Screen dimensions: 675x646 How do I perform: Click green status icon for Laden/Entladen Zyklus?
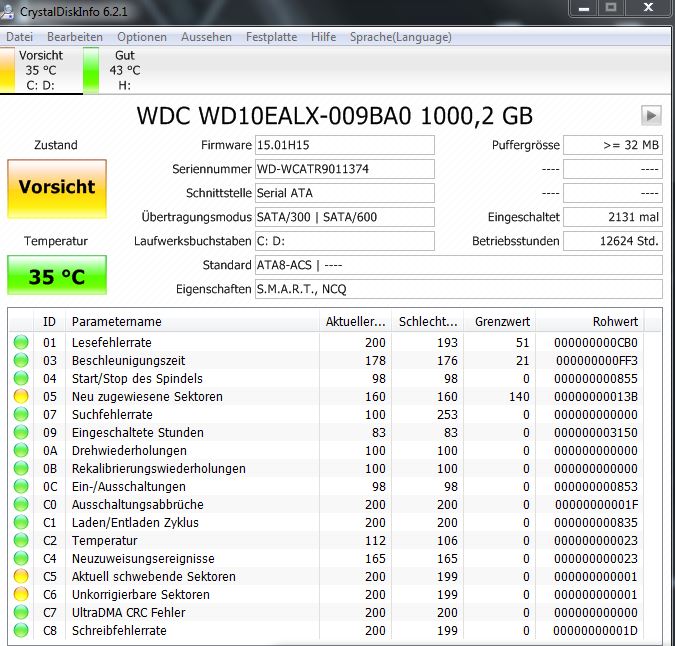21,522
